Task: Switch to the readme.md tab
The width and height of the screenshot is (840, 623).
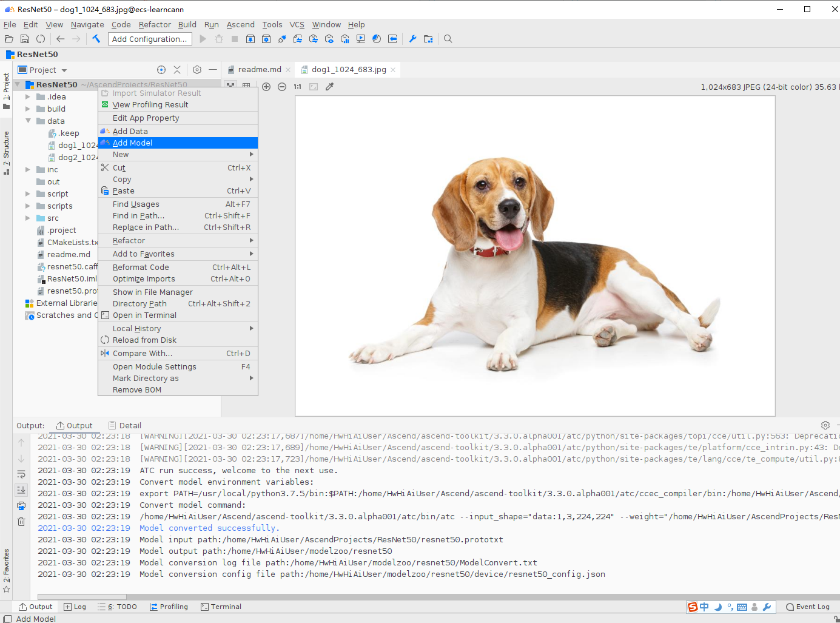Action: [x=259, y=70]
